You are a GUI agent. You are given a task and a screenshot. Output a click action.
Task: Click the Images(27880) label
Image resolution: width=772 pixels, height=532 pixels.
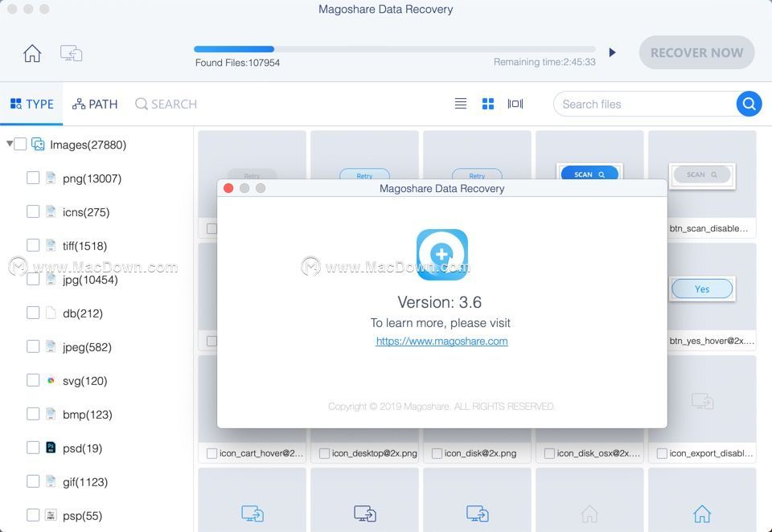point(88,145)
